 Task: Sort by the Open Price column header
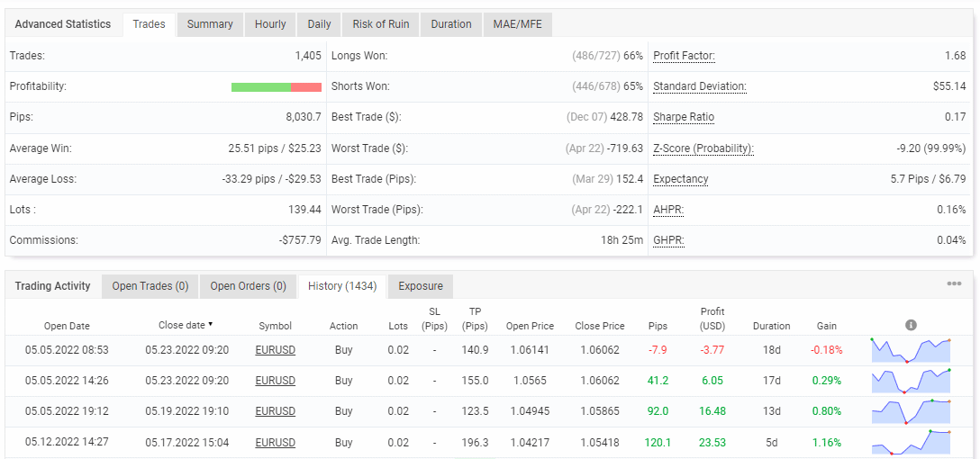pos(528,326)
